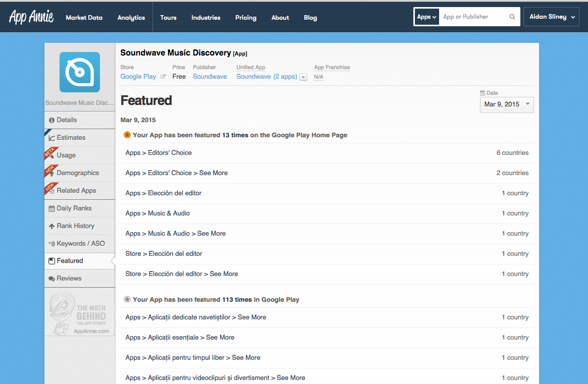Image resolution: width=588 pixels, height=384 pixels.
Task: Open the Soundwave (2 apps) unified app link
Action: coord(266,77)
